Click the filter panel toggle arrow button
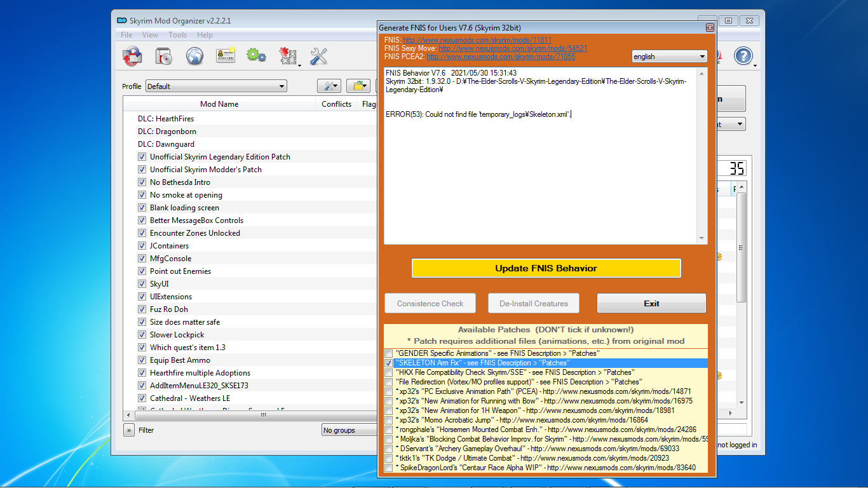 [x=129, y=430]
